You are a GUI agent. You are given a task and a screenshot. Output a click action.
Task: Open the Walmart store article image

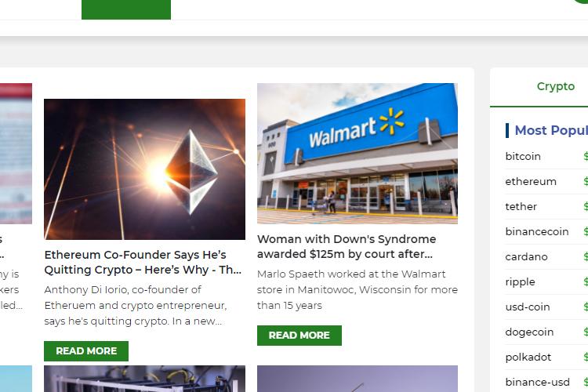coord(358,154)
